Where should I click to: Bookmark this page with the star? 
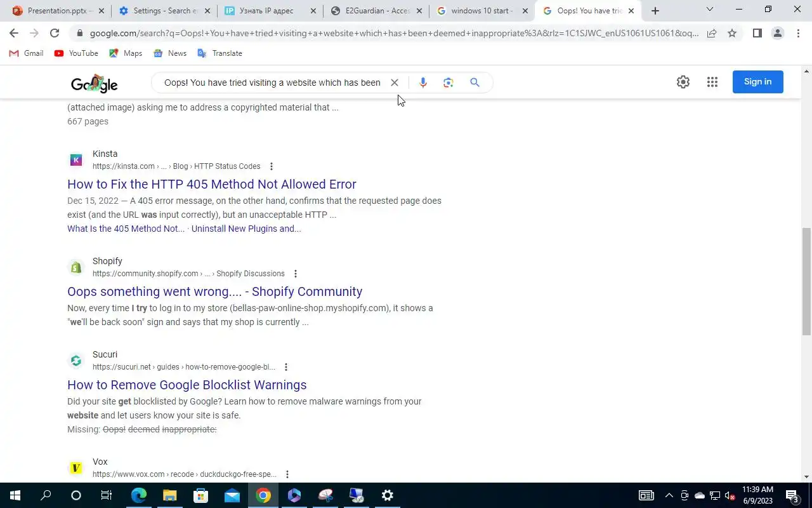[x=732, y=33]
